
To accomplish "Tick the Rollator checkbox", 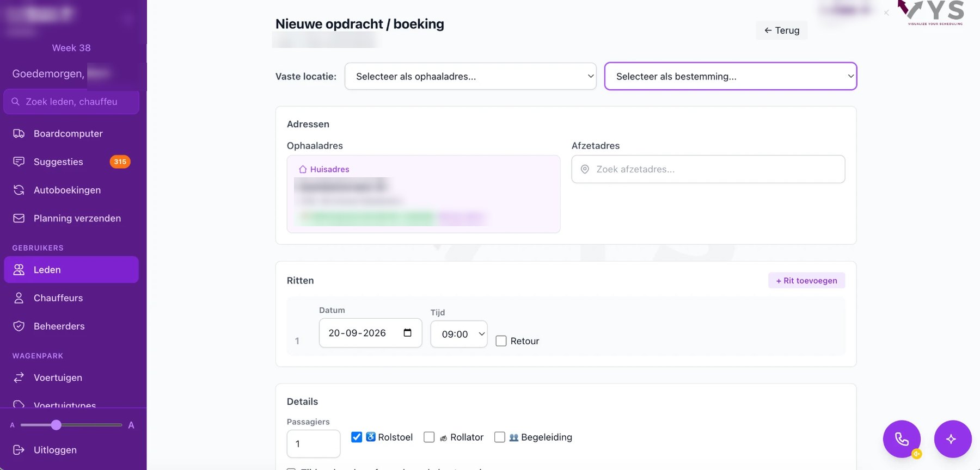I will tap(429, 437).
